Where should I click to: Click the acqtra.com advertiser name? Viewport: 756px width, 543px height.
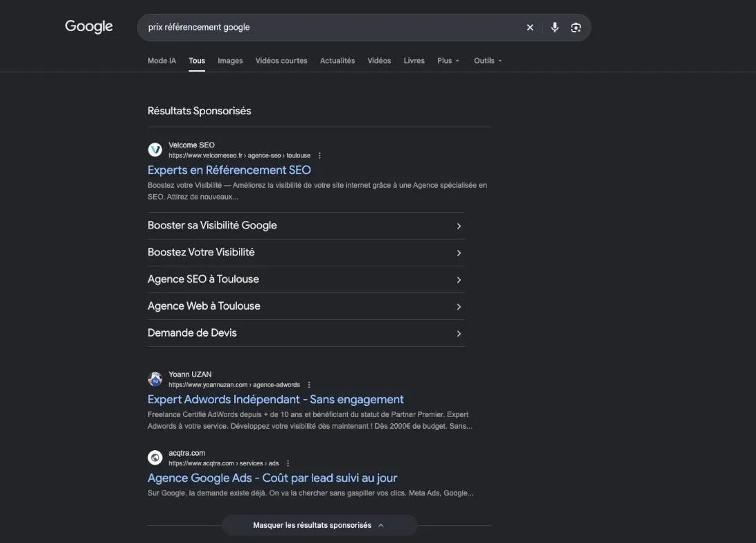click(186, 453)
